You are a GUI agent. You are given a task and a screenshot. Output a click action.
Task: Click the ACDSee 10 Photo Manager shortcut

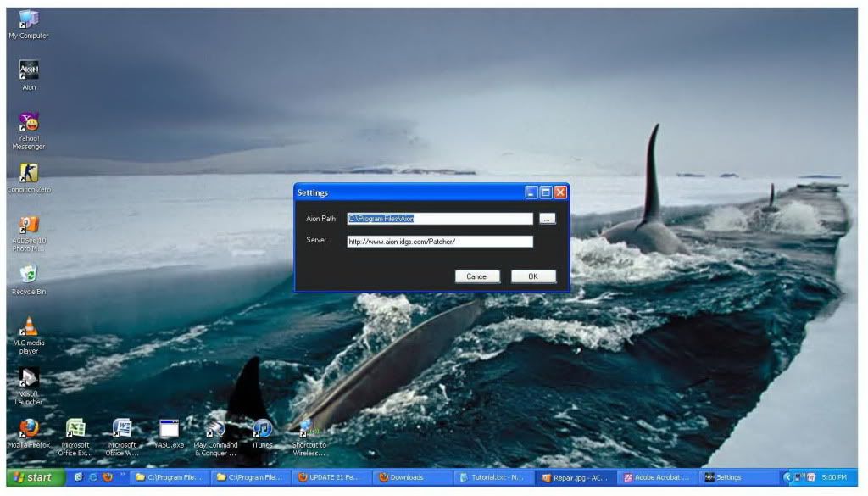pyautogui.click(x=29, y=225)
